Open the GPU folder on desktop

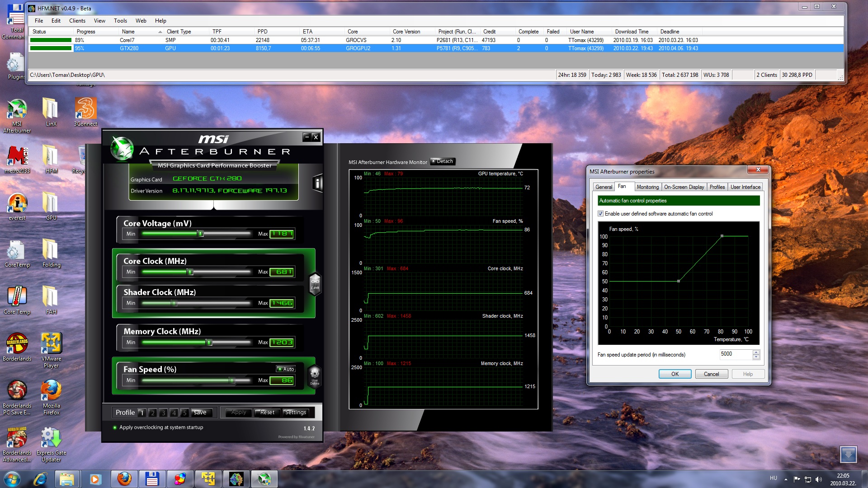pyautogui.click(x=51, y=206)
